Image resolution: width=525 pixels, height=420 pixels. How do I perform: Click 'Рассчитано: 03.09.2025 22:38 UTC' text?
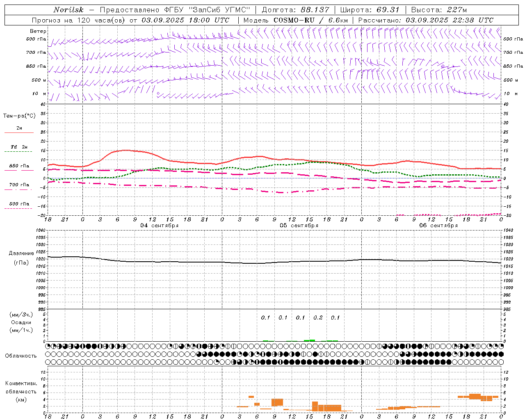coord(426,20)
